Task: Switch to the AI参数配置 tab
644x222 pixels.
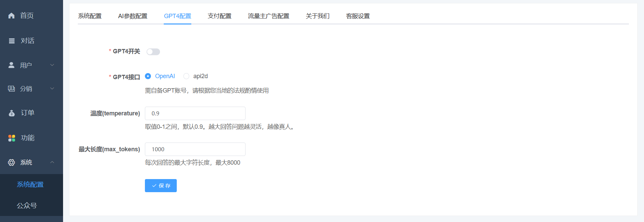Action: (x=133, y=16)
